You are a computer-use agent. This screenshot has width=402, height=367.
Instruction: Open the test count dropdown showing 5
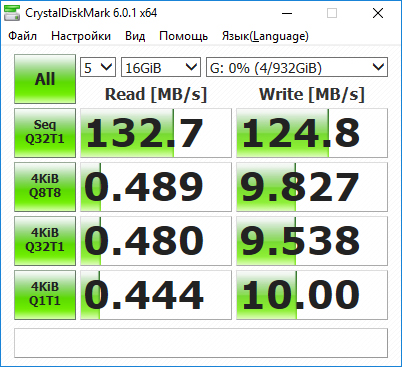(98, 67)
